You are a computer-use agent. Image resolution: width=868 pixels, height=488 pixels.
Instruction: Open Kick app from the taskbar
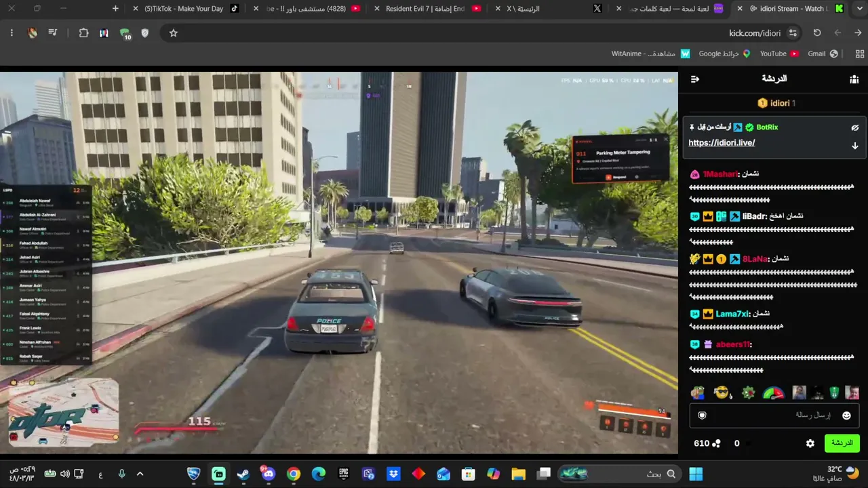pos(218,474)
